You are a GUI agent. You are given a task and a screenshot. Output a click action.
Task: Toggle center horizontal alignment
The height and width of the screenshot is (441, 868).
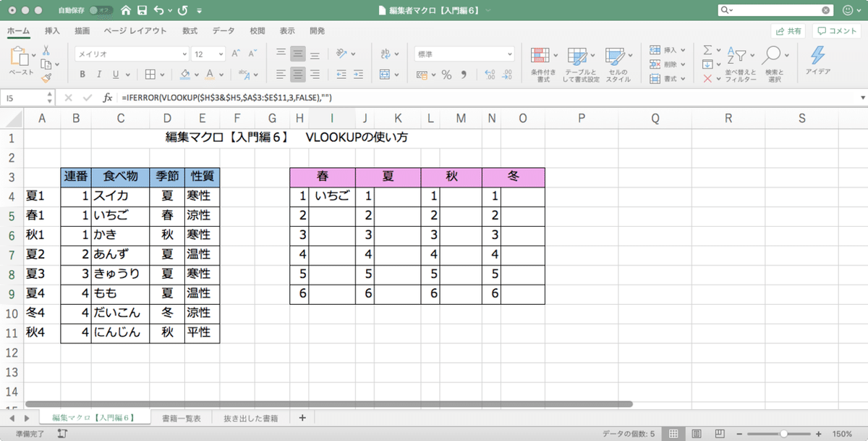(x=297, y=74)
